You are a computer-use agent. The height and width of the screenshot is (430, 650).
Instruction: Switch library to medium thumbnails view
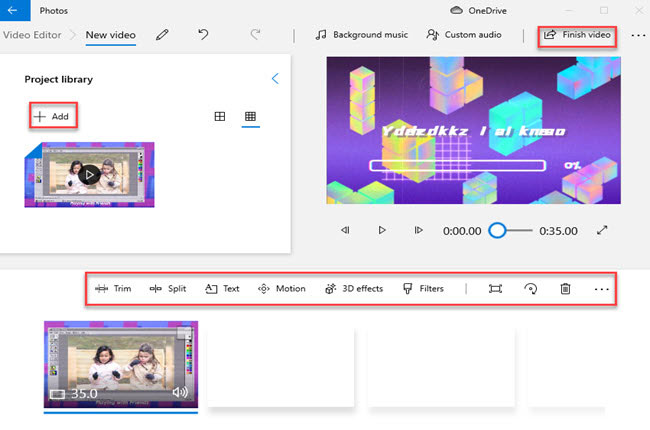[220, 117]
